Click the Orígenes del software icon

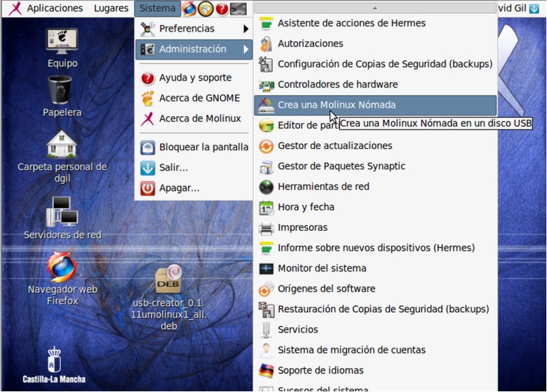266,289
